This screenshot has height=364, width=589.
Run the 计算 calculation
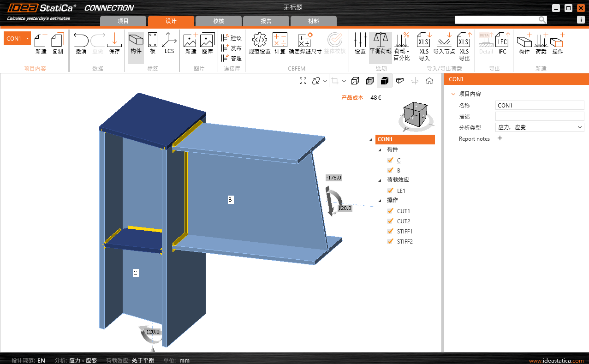(x=280, y=44)
